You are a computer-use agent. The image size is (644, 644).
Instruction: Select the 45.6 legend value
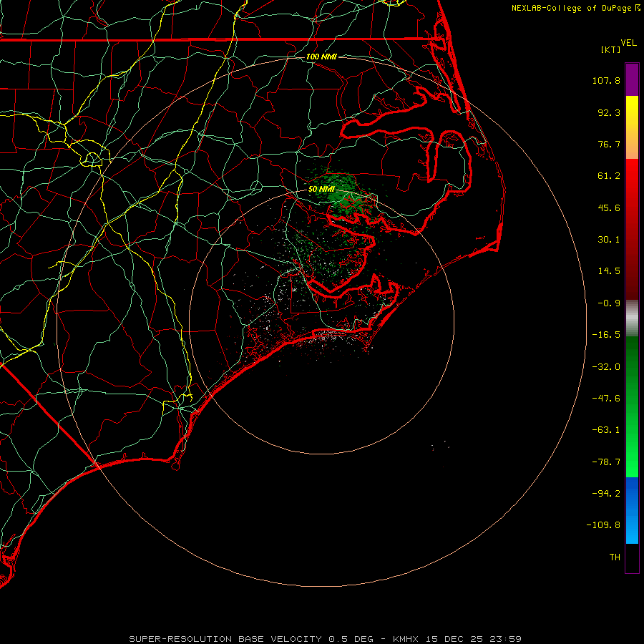point(609,208)
